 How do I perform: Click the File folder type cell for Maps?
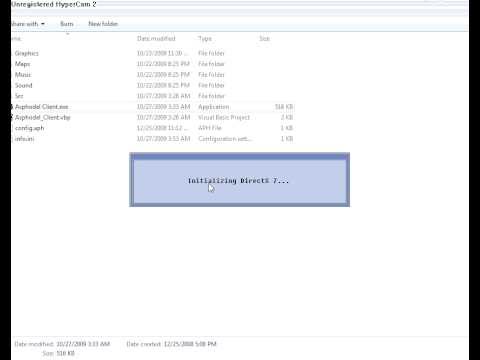(211, 64)
